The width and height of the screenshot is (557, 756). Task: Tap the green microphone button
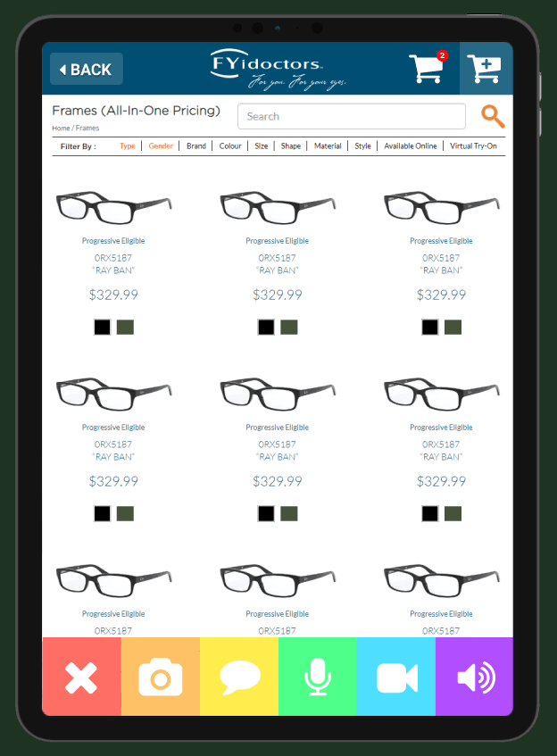[x=318, y=677]
